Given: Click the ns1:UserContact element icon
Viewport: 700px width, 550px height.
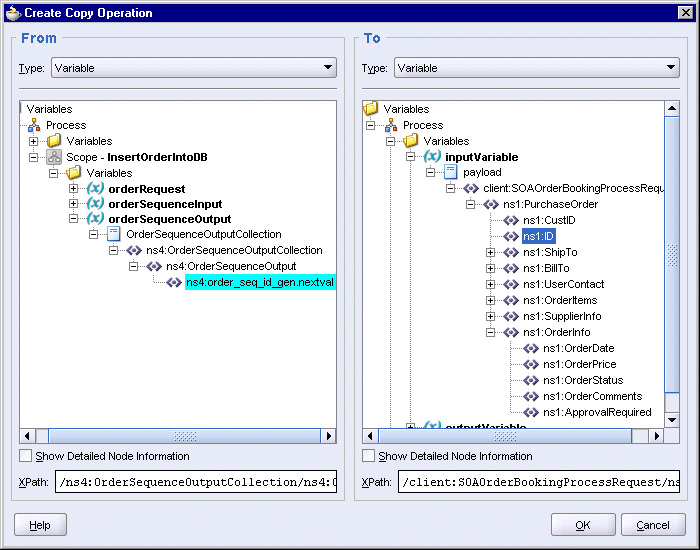Looking at the screenshot, I should point(511,284).
